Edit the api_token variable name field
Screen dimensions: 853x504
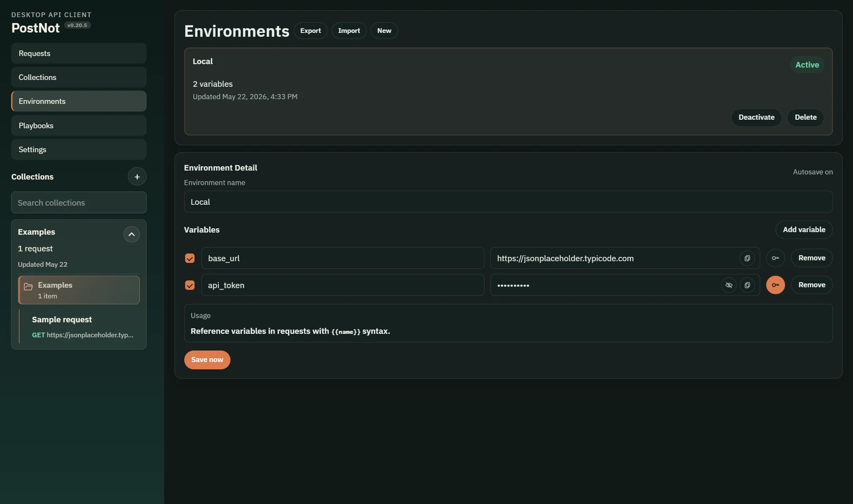pyautogui.click(x=342, y=285)
